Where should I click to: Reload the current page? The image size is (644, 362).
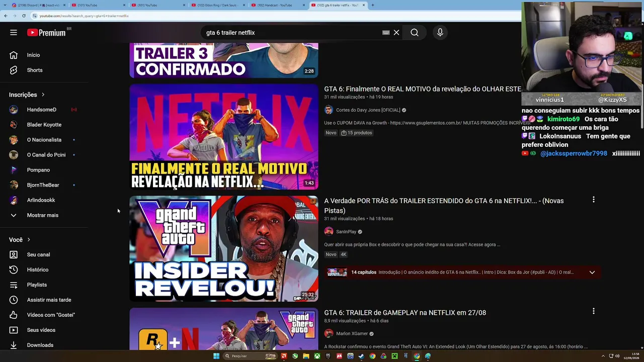click(x=24, y=16)
